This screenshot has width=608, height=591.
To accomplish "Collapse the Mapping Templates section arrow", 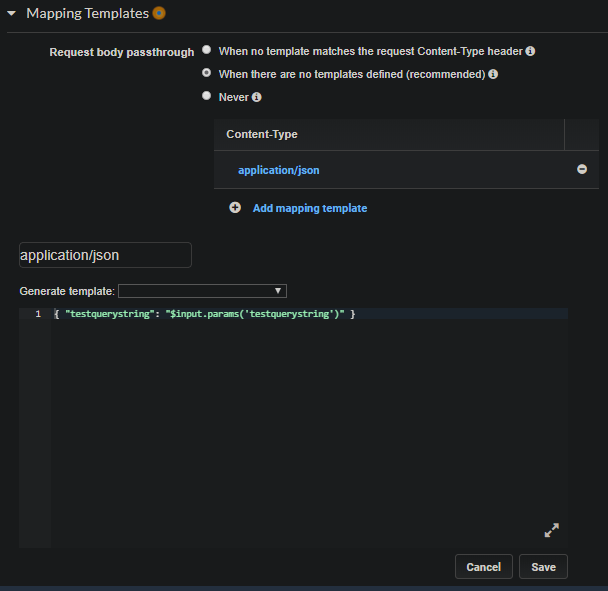I will pos(12,14).
